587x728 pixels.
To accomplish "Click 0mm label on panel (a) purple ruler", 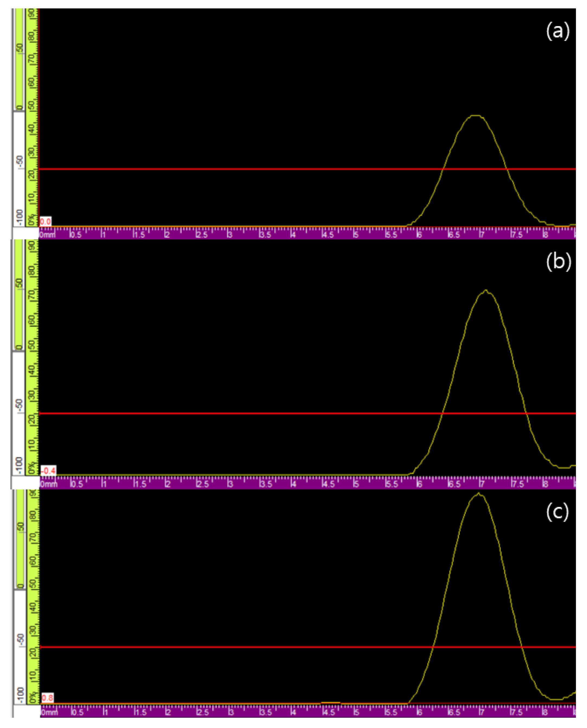I will [47, 235].
